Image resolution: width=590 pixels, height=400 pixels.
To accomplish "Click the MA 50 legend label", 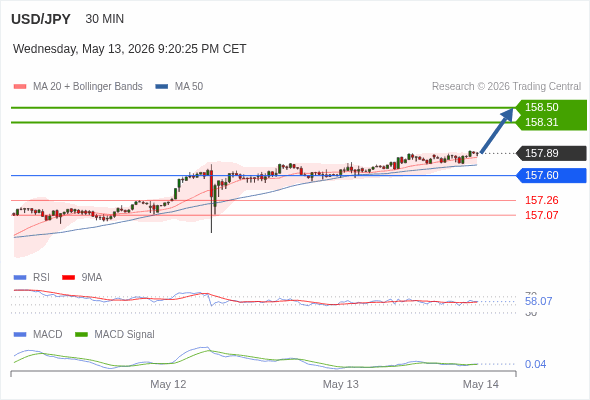I will coord(189,87).
